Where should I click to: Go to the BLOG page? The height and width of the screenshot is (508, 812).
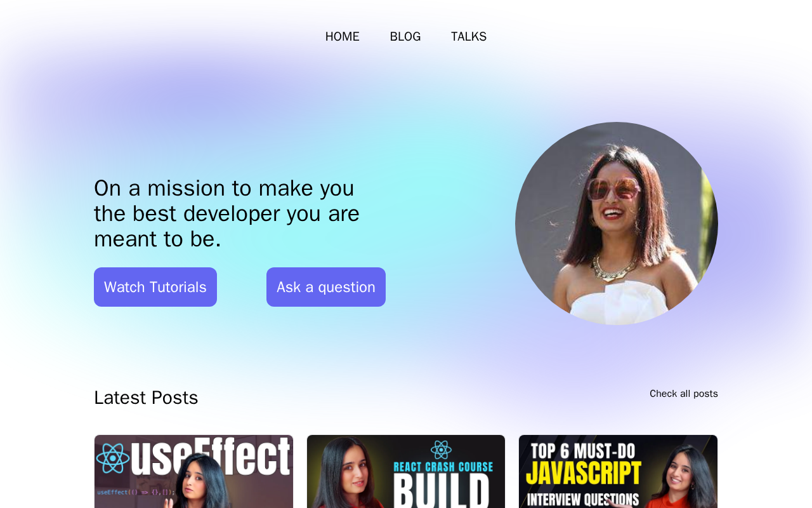[405, 37]
